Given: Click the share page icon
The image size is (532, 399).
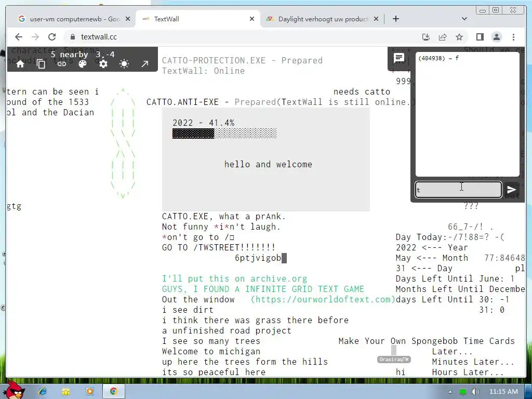Looking at the screenshot, I should coord(443,37).
